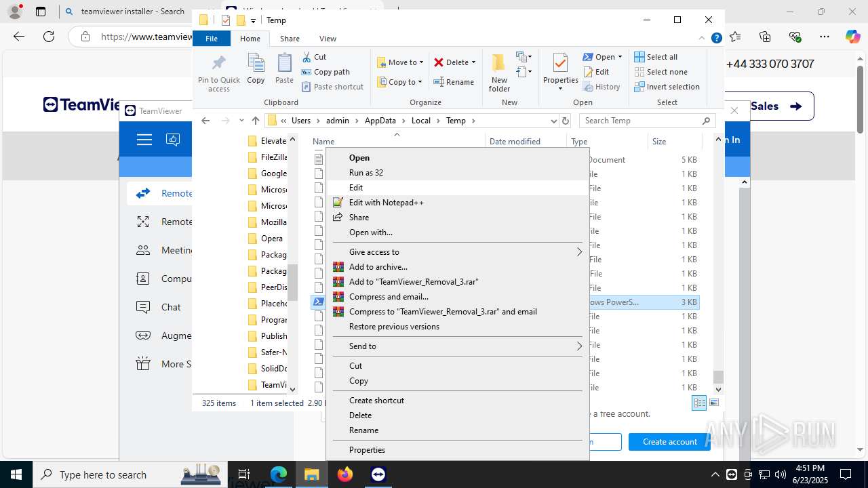The image size is (868, 488).
Task: Open TeamViewer hamburger menu
Action: tap(144, 140)
